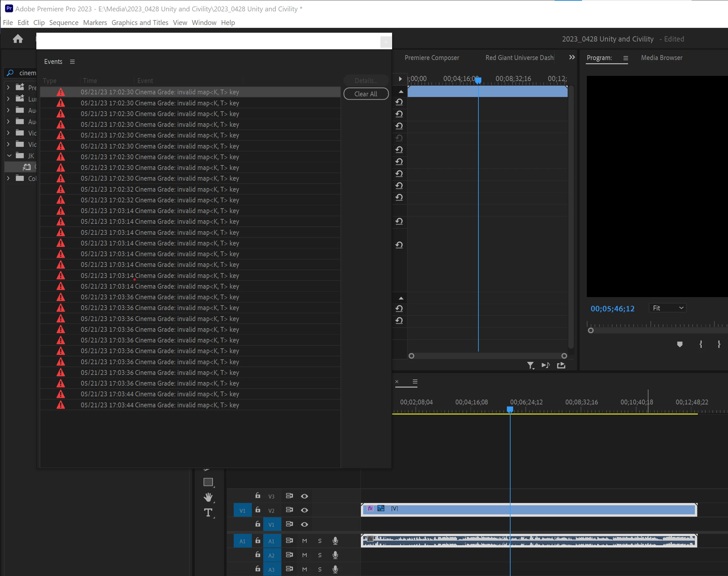The height and width of the screenshot is (576, 728).
Task: Click the Home icon
Action: point(18,39)
